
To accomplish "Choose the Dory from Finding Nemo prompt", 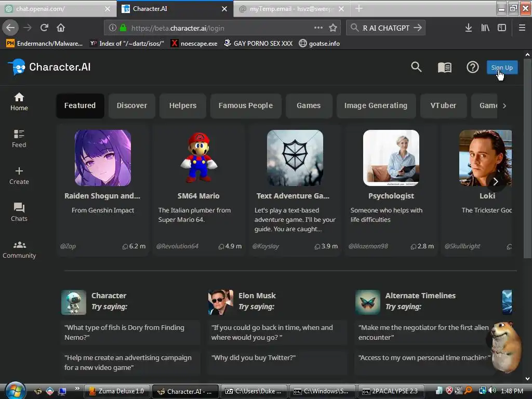I will pyautogui.click(x=130, y=332).
